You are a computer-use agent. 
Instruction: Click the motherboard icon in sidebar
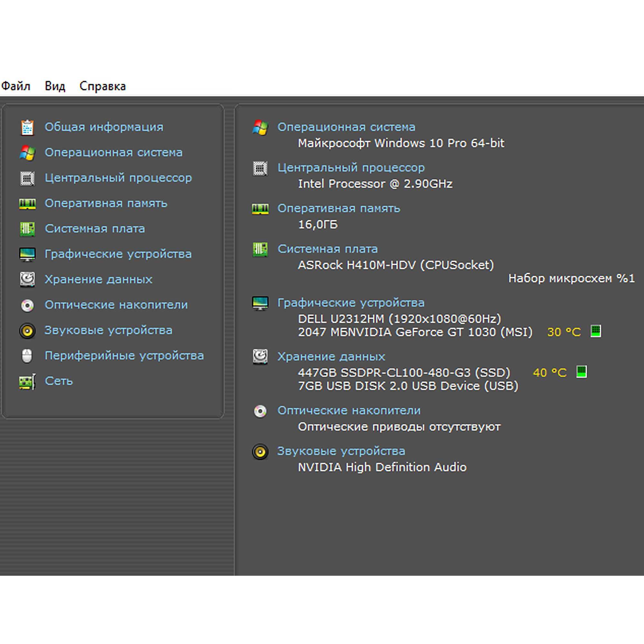[x=27, y=229]
